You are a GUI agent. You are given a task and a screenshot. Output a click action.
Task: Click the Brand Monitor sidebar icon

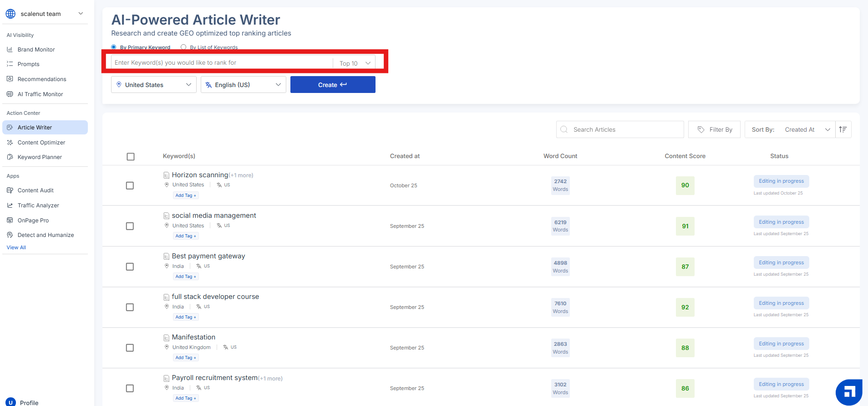(10, 49)
